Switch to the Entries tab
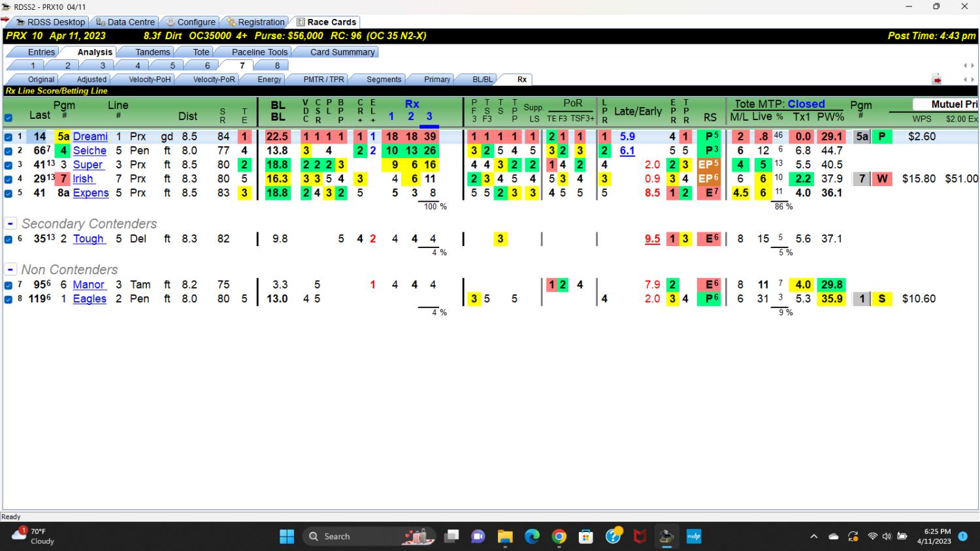The image size is (980, 551). pos(41,52)
